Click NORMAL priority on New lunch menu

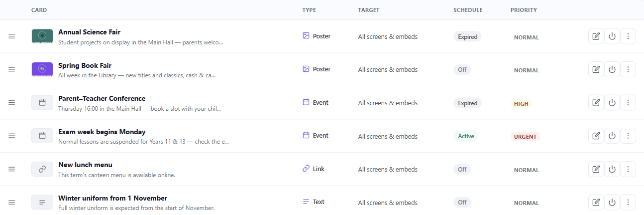tap(526, 170)
